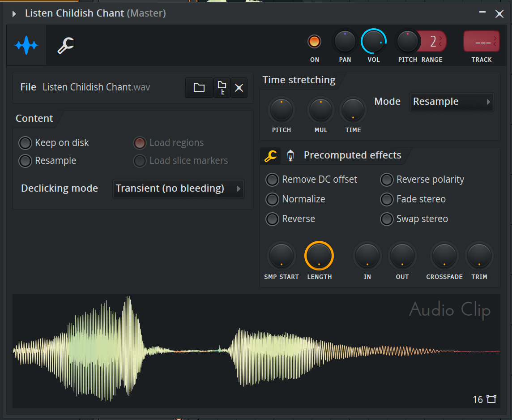Select the wrench tab in Precomputed effects

tap(270, 155)
